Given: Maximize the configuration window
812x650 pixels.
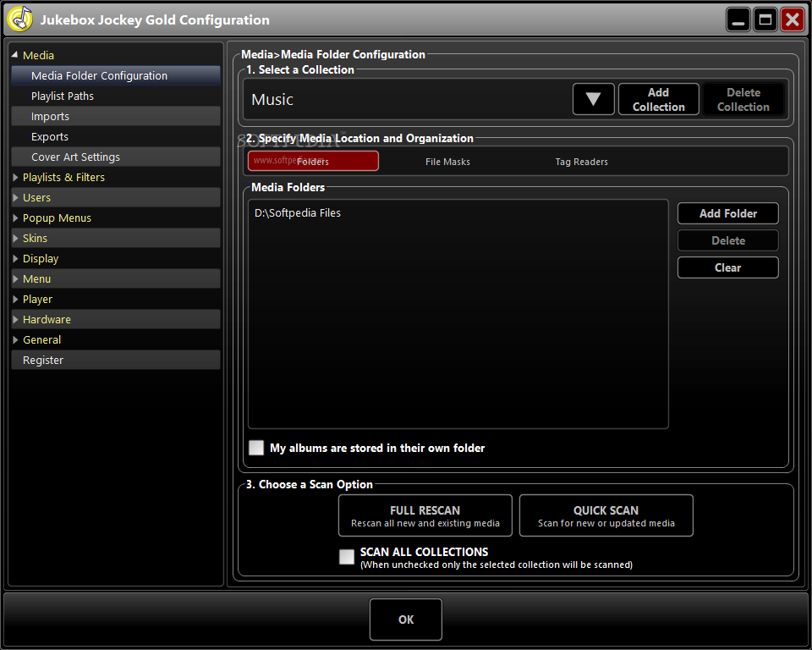Looking at the screenshot, I should pos(765,19).
